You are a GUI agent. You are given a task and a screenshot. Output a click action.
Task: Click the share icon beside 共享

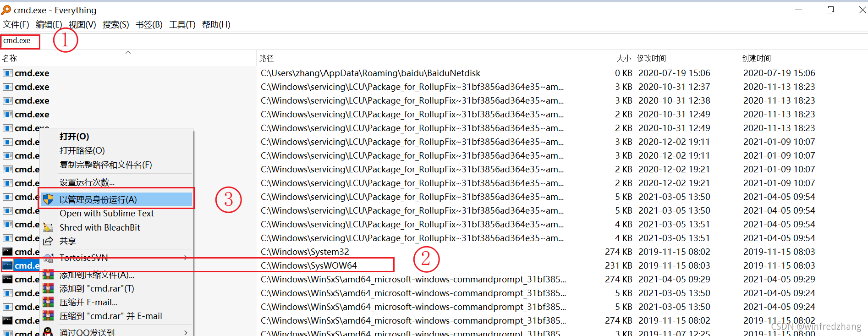(x=48, y=241)
